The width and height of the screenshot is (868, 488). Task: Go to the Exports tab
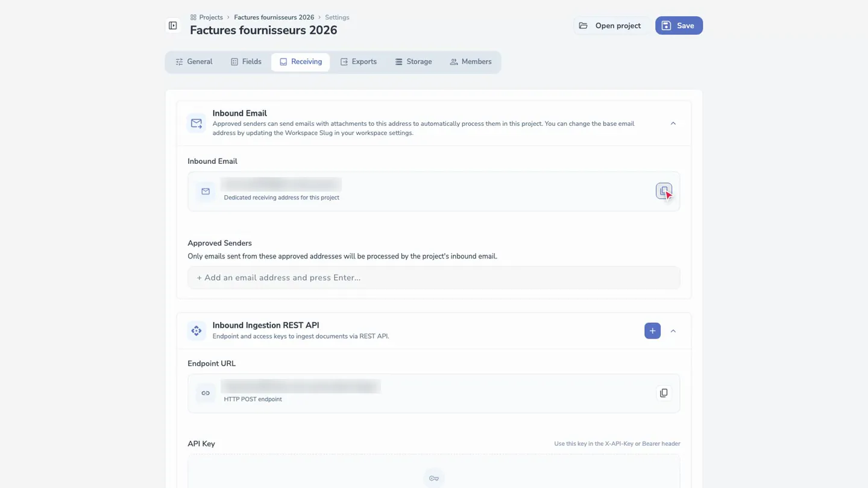tap(359, 62)
